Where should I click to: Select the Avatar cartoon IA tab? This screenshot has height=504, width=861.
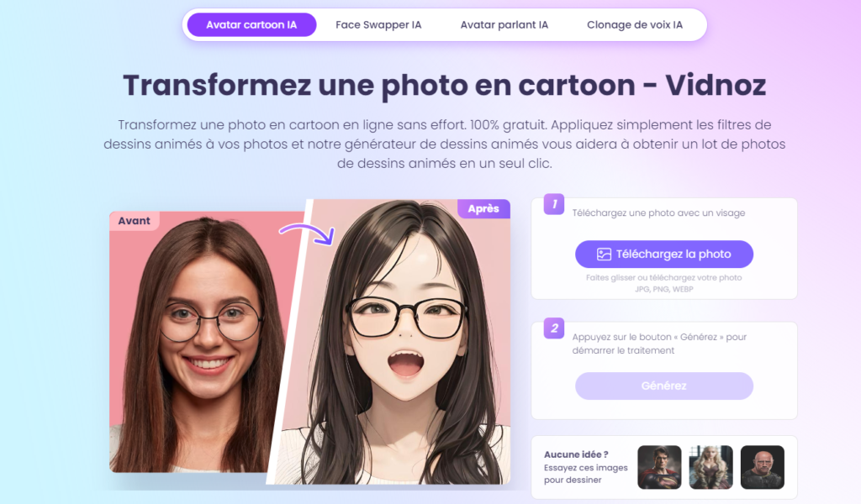pyautogui.click(x=251, y=24)
